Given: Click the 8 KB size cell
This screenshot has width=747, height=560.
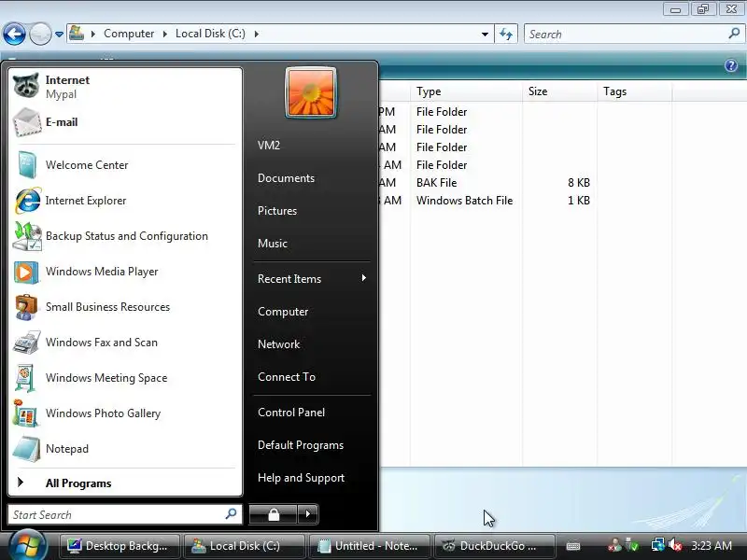Looking at the screenshot, I should 578,183.
